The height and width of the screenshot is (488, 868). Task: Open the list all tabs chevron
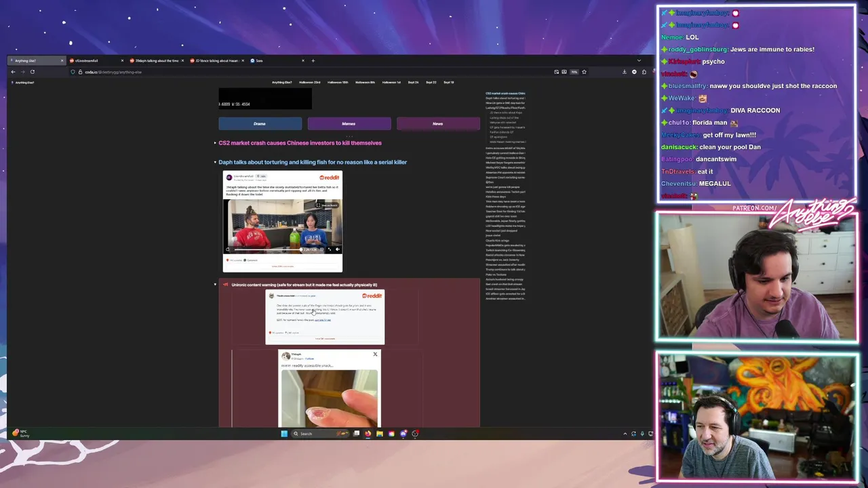638,60
